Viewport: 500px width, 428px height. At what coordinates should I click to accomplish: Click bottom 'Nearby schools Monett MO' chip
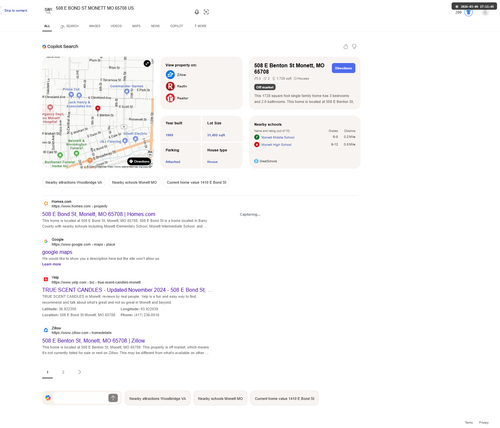tap(220, 398)
